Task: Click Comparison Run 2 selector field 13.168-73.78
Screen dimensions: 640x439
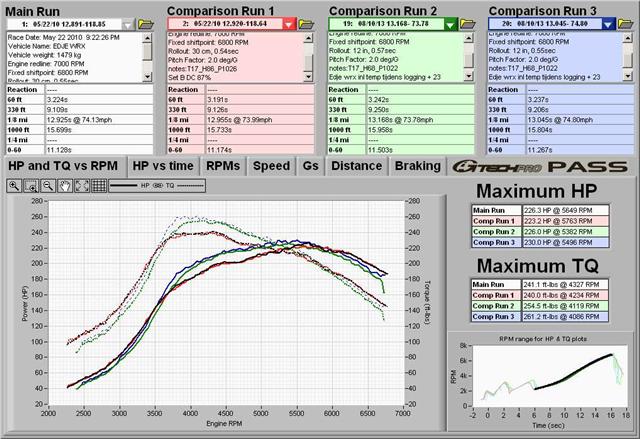Action: (386, 24)
